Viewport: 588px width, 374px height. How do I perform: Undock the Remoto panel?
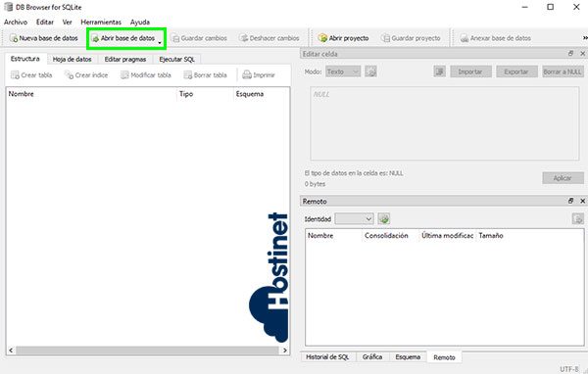click(570, 201)
